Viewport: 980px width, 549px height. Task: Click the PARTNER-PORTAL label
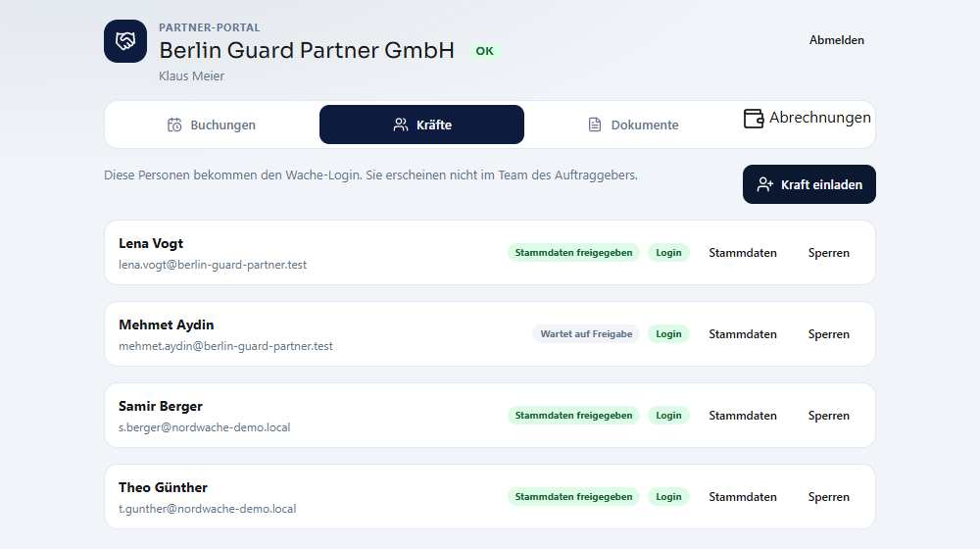(x=210, y=27)
